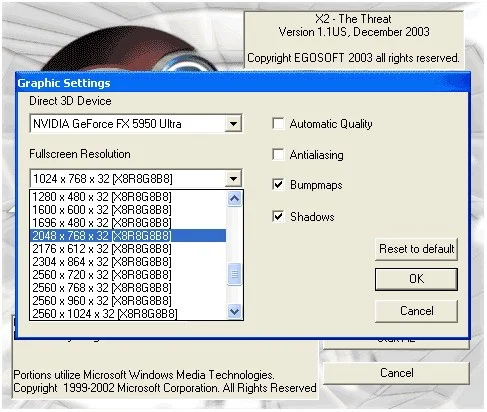The image size is (487, 412).
Task: Click Cancel in the launcher window behind
Action: pyautogui.click(x=396, y=373)
